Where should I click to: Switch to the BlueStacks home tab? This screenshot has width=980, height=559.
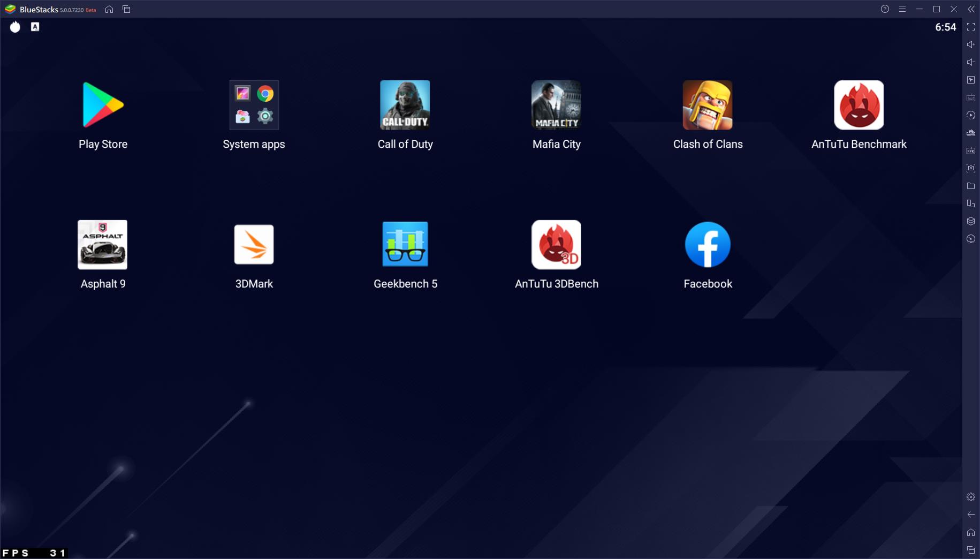tap(109, 9)
